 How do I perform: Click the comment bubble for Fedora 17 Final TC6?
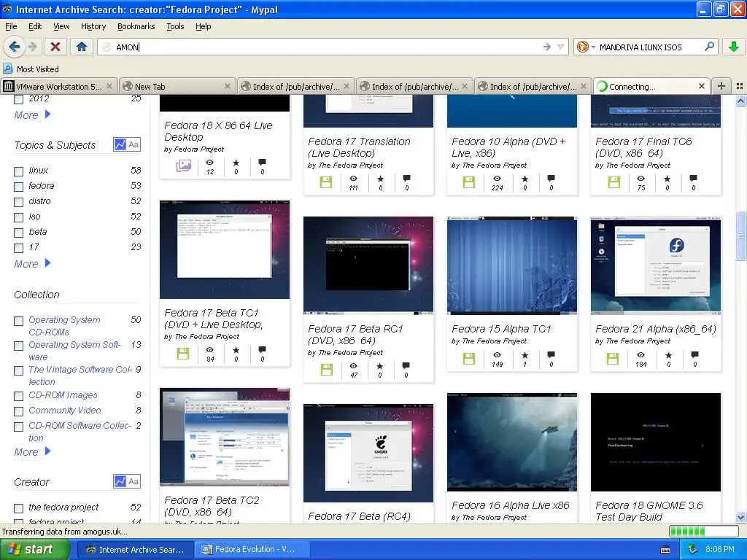tap(693, 178)
